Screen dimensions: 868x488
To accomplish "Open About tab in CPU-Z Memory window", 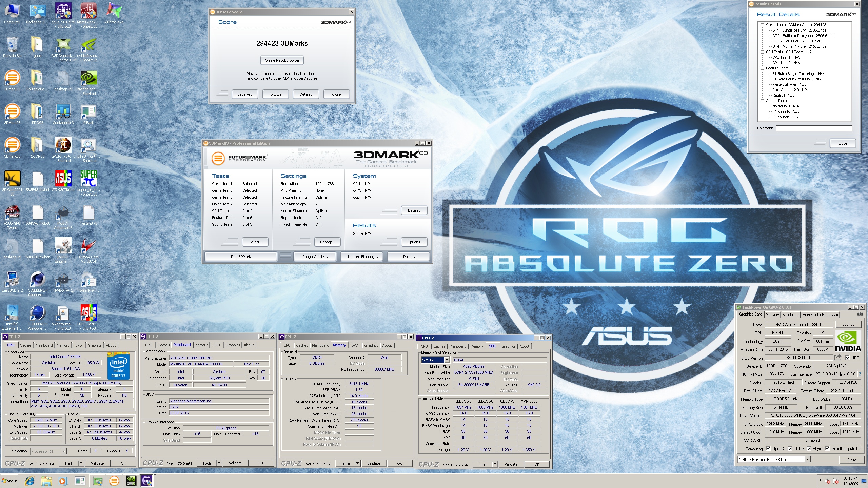I will pyautogui.click(x=387, y=345).
